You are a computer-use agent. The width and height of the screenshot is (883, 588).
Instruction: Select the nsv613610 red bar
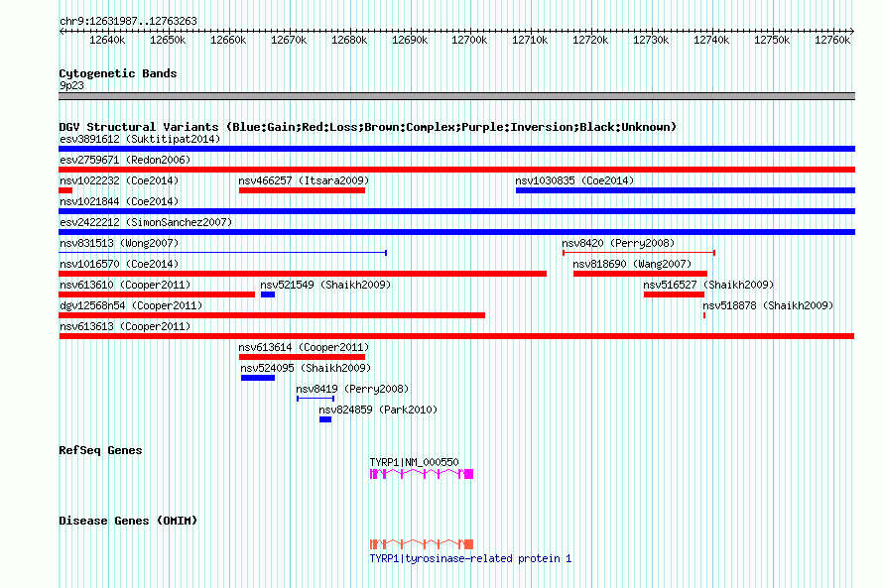tap(157, 294)
